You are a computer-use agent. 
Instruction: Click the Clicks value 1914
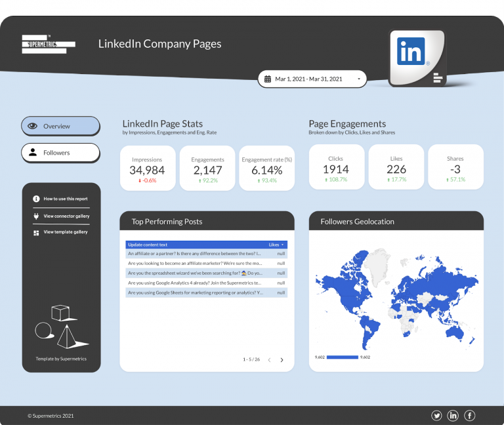click(x=336, y=169)
